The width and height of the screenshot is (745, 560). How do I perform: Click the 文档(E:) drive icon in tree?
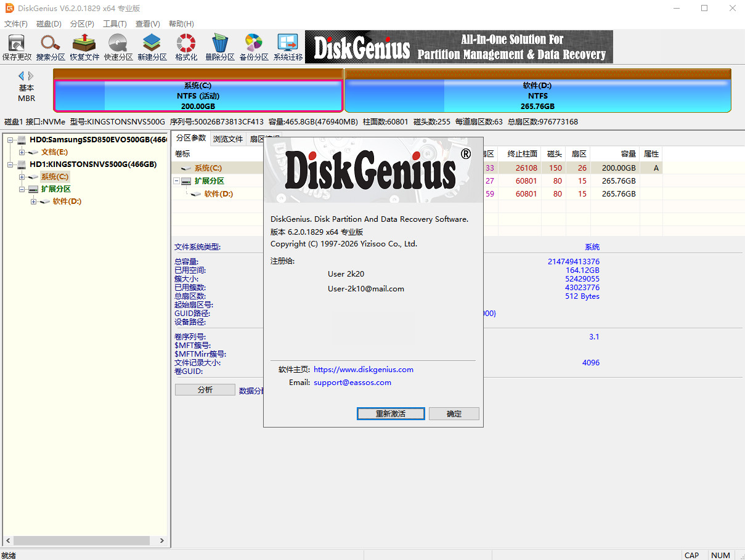pyautogui.click(x=33, y=152)
